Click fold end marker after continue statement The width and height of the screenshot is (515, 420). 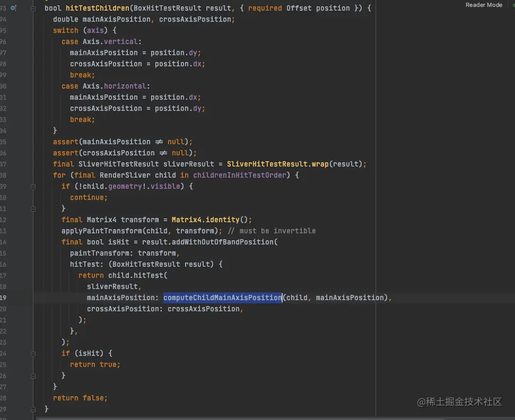point(33,209)
